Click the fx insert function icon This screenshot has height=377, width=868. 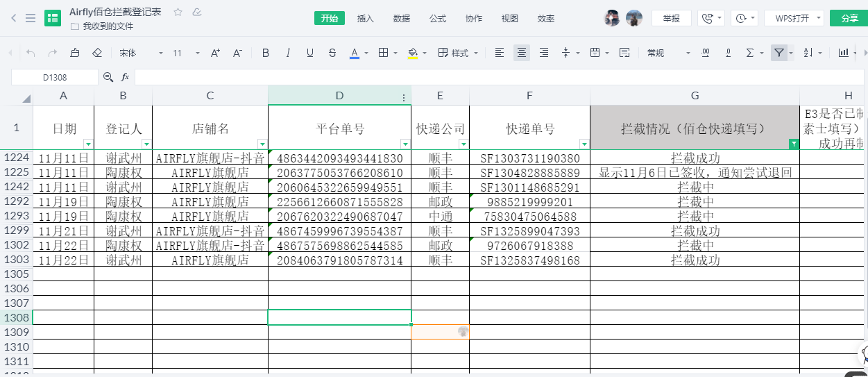click(x=126, y=77)
